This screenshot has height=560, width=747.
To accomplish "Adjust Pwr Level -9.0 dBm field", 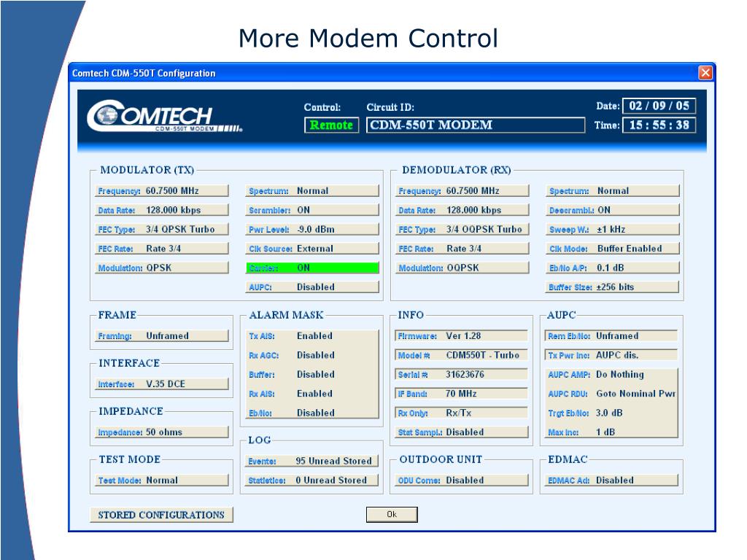I will click(x=312, y=230).
